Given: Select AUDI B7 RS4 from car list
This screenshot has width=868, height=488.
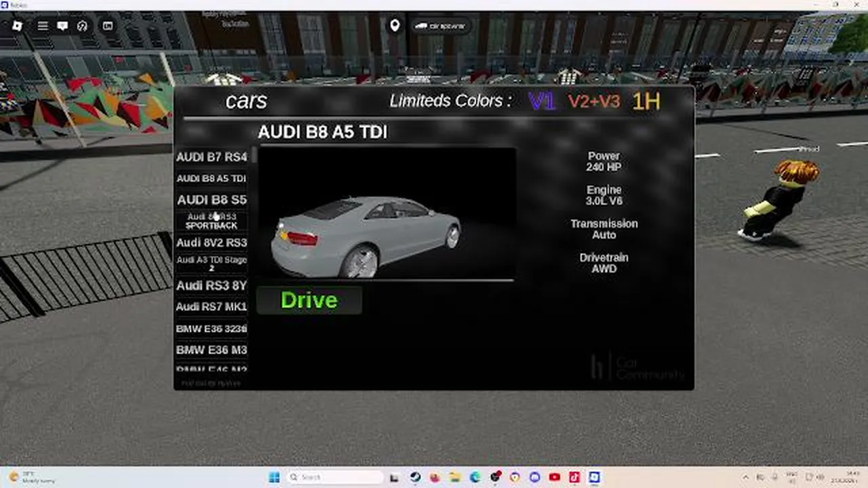Looking at the screenshot, I should coord(212,157).
